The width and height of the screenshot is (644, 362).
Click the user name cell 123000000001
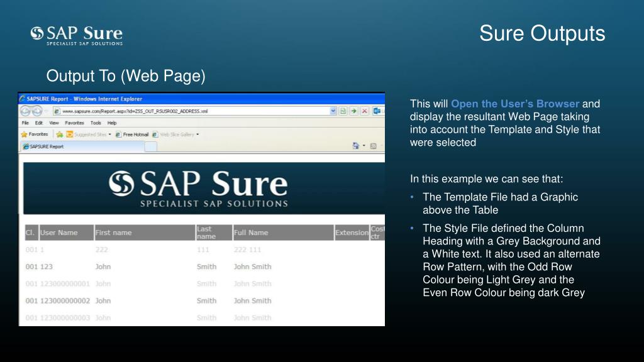click(65, 283)
